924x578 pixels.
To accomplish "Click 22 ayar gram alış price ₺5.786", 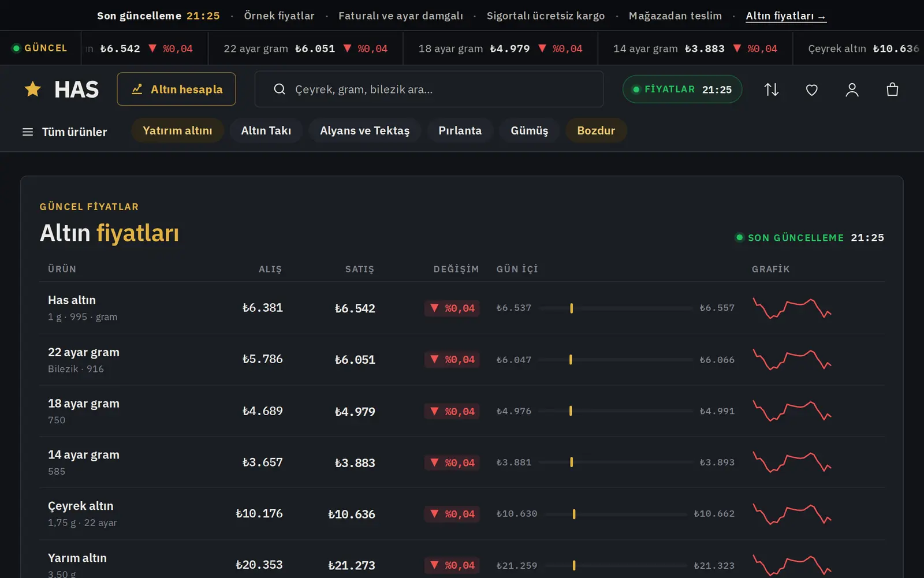I will [263, 359].
